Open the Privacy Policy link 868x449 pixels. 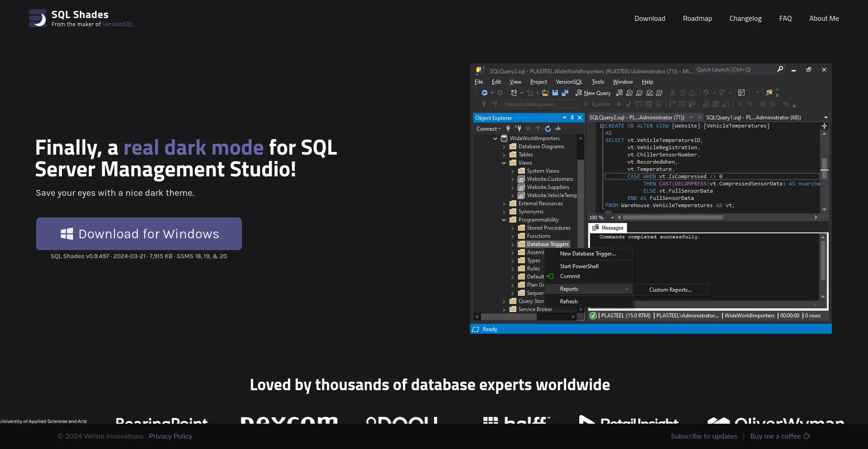[170, 436]
